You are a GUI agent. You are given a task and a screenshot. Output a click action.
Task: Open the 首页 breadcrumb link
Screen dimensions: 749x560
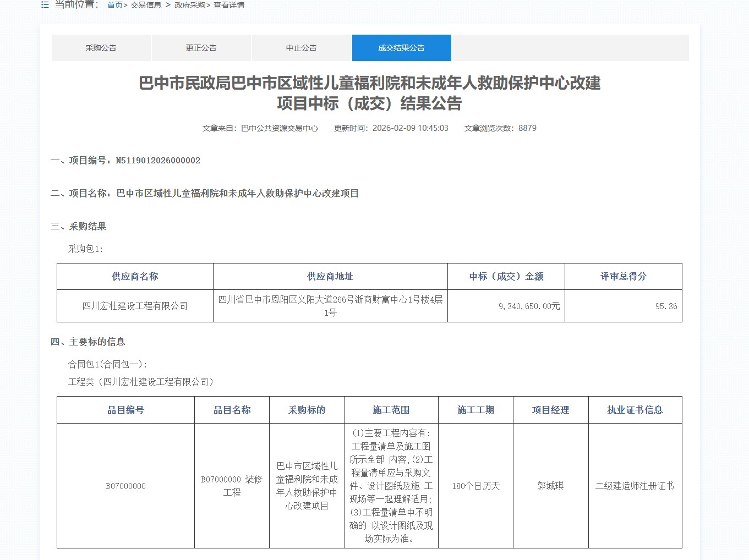pos(114,5)
